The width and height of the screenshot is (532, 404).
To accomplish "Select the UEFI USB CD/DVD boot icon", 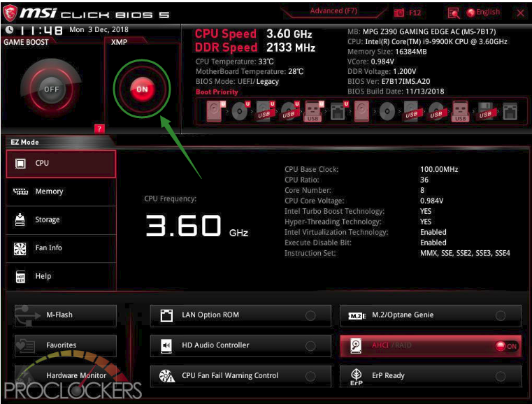I will coord(289,111).
